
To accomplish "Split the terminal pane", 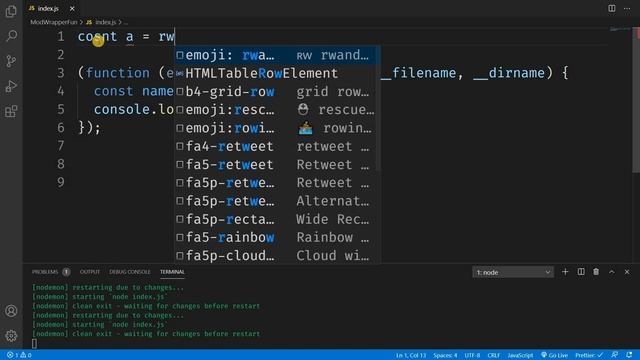I will coord(581,272).
